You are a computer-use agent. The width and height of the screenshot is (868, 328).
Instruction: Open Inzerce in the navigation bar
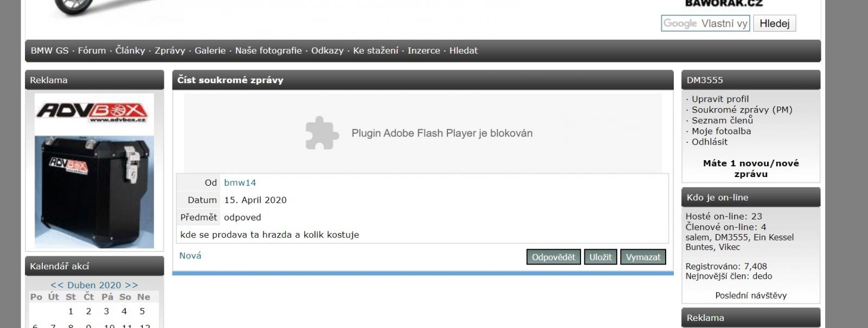[x=424, y=51]
